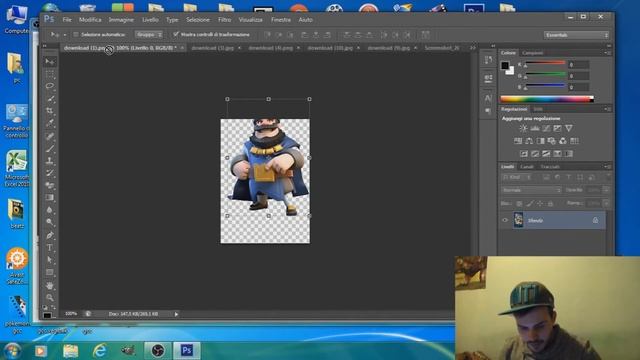Select the Healing Brush tool
640x360 pixels.
pyautogui.click(x=50, y=136)
